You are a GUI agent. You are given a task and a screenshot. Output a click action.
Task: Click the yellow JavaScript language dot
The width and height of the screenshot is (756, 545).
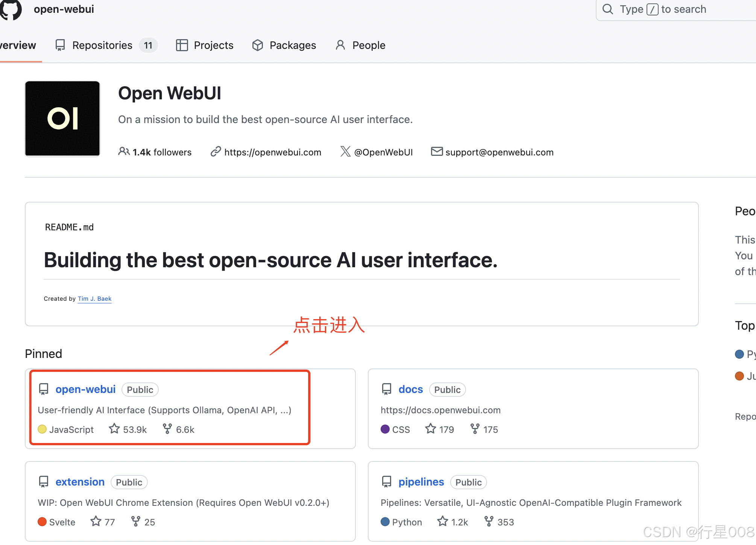tap(42, 429)
